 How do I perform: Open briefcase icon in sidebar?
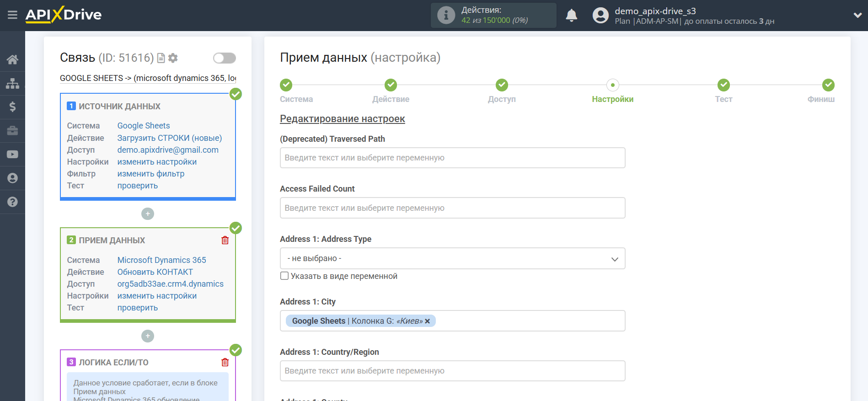12,131
